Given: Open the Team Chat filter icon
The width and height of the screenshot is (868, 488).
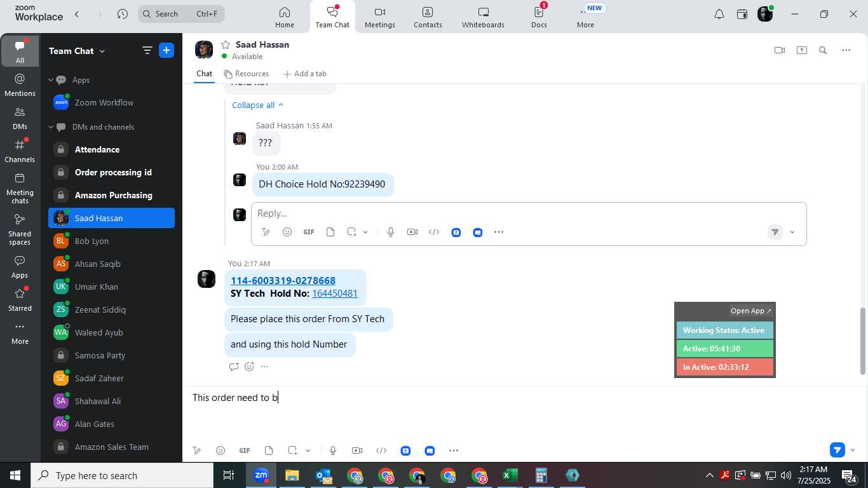Looking at the screenshot, I should click(147, 51).
